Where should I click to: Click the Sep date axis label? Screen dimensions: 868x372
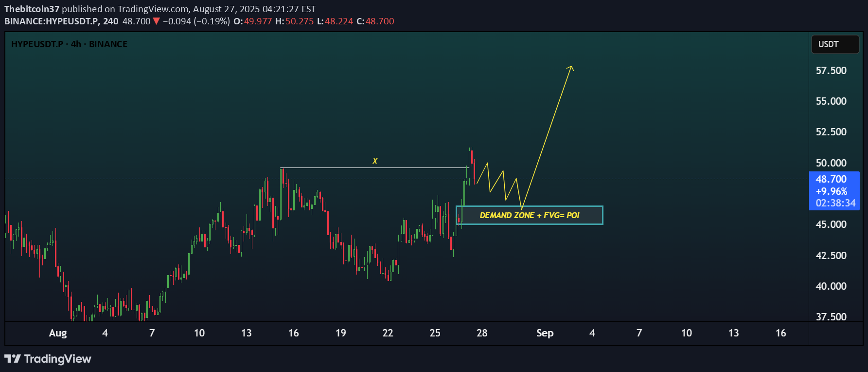[x=545, y=333]
